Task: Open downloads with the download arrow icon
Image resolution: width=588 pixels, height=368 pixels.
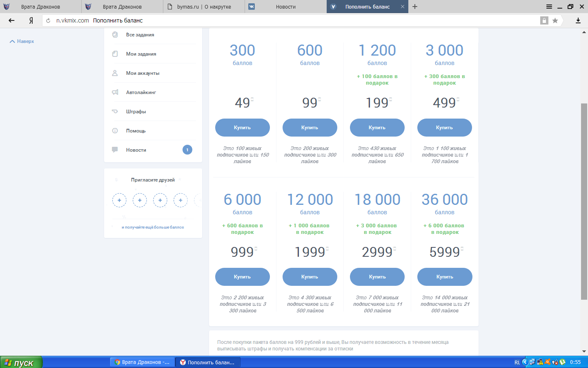Action: pos(578,20)
